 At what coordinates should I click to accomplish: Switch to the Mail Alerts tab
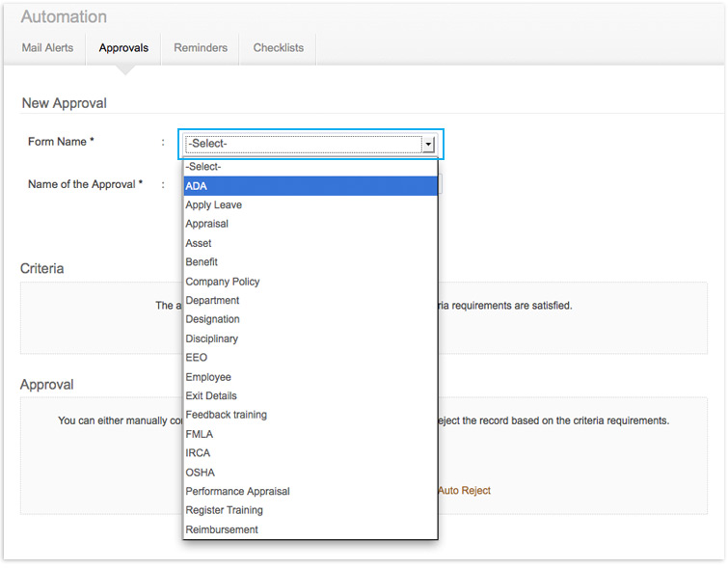pos(47,47)
